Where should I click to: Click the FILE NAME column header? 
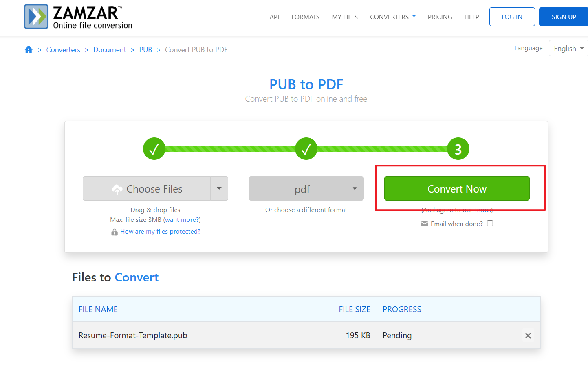pos(98,309)
